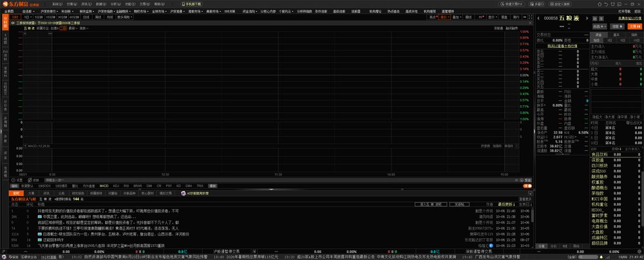Click link 免费体验L2行情
This screenshot has width=644, height=260.
630,18
